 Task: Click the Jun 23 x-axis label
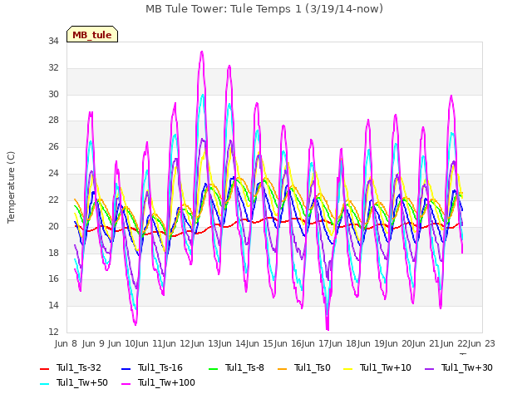pos(481,343)
